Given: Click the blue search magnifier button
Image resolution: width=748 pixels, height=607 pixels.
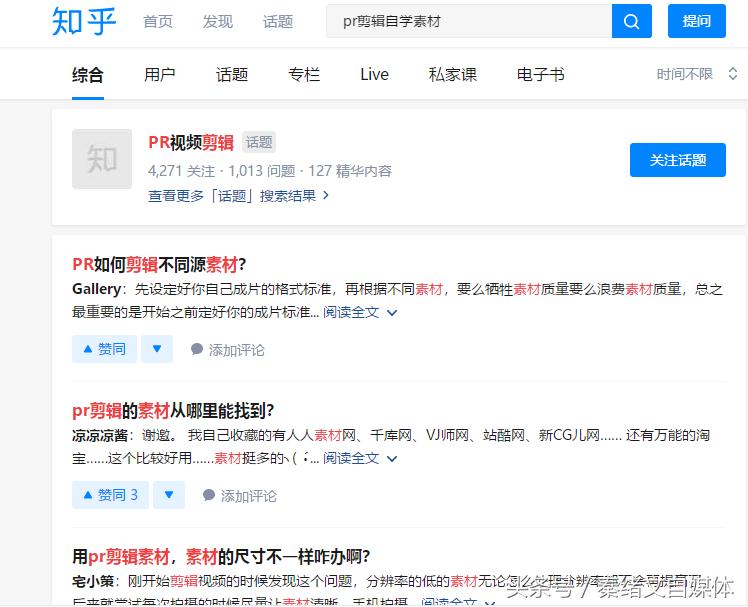Looking at the screenshot, I should tap(632, 21).
